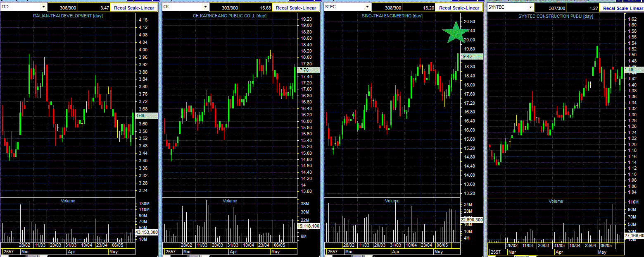Click the 1.27 value in SYNTEC header
Viewport: 644px width, 257px height.
coord(582,8)
